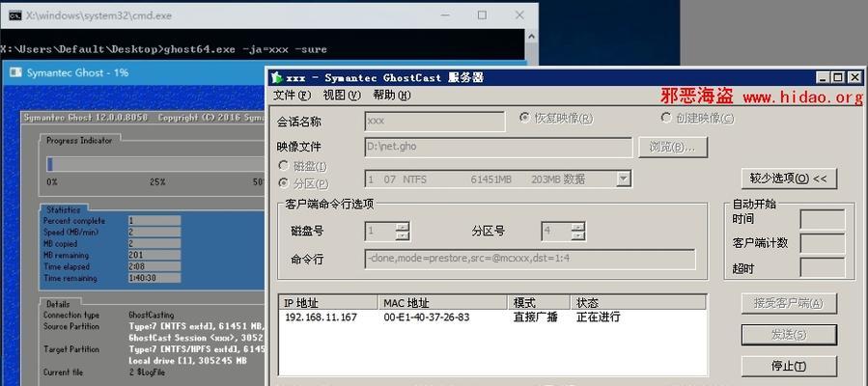Click the MB remaining value 201
868x386 pixels.
coord(154,255)
